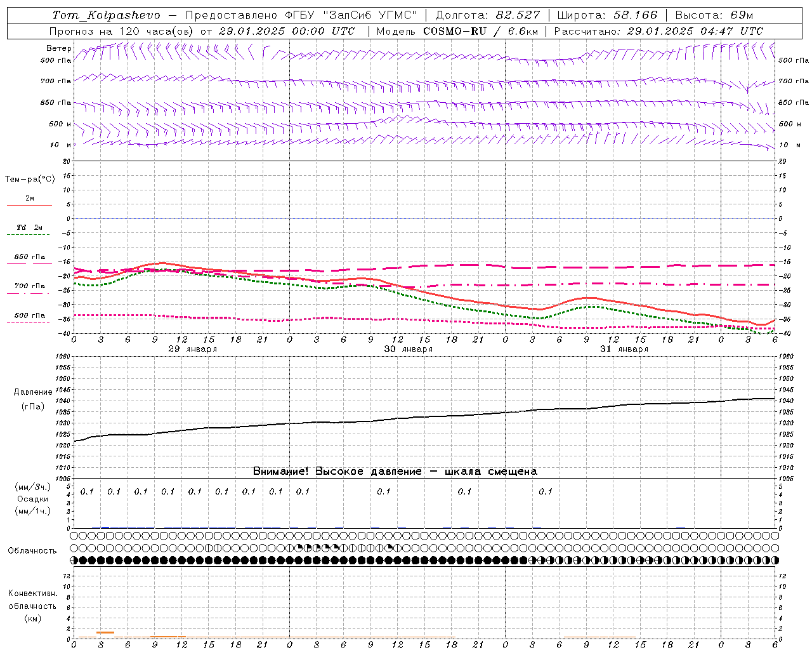Select the (мм/1ч.) precipitation unit label
Image resolution: width=812 pixels, height=650 pixels.
point(33,511)
